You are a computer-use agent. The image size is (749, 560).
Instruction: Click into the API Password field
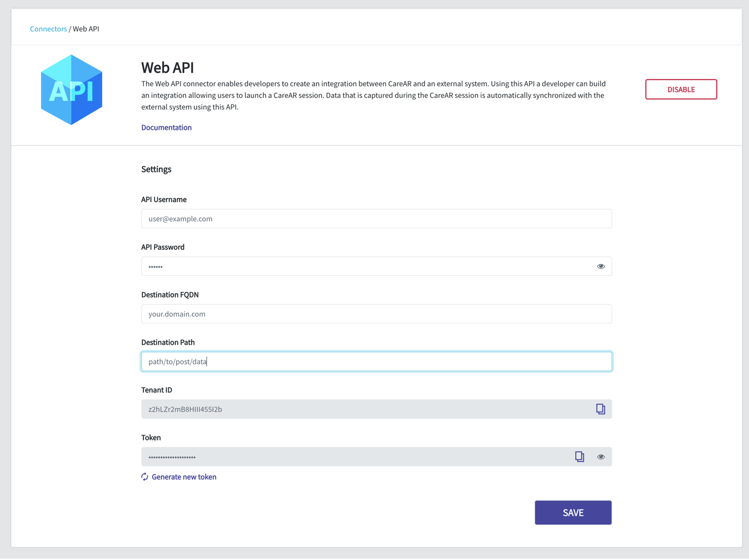(x=367, y=267)
